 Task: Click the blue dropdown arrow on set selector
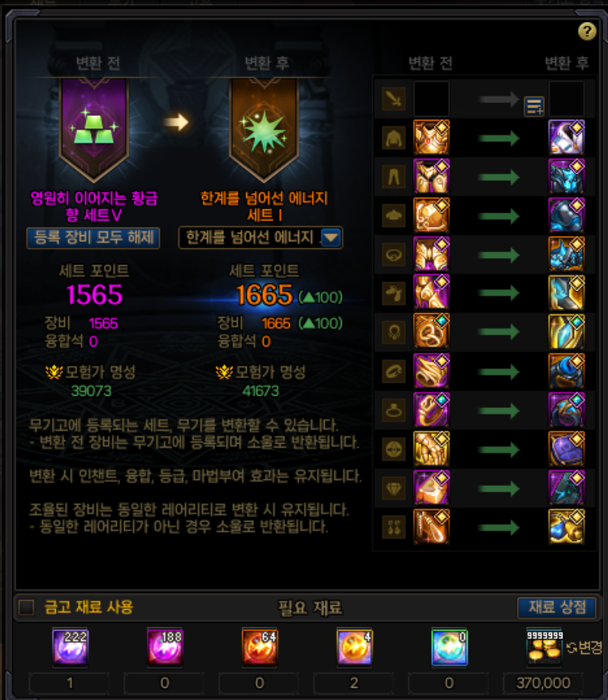pyautogui.click(x=330, y=238)
